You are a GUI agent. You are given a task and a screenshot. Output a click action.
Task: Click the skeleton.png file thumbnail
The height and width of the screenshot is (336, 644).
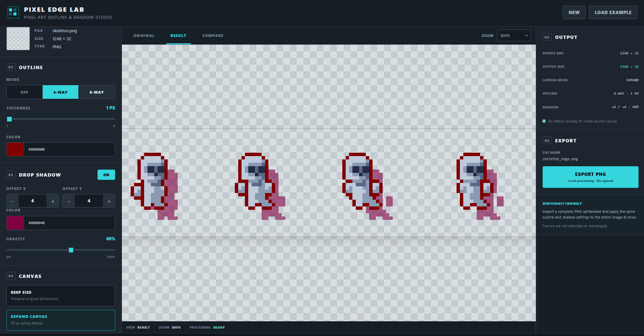18,39
